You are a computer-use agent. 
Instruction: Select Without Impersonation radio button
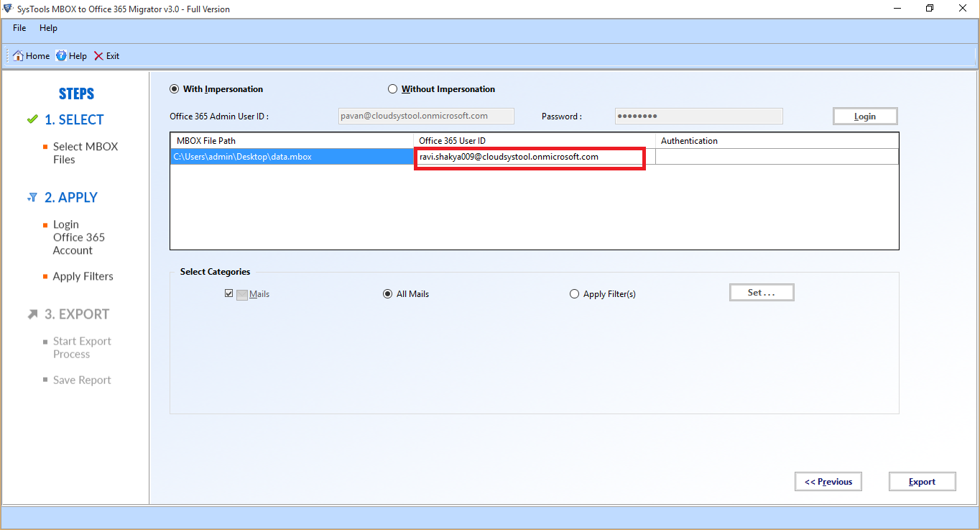click(x=392, y=89)
